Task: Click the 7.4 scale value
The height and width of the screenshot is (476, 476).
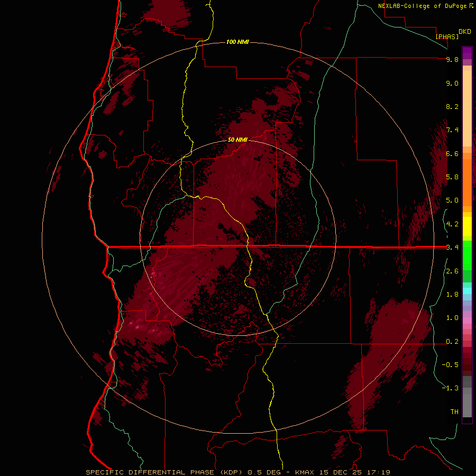Action: pos(452,130)
